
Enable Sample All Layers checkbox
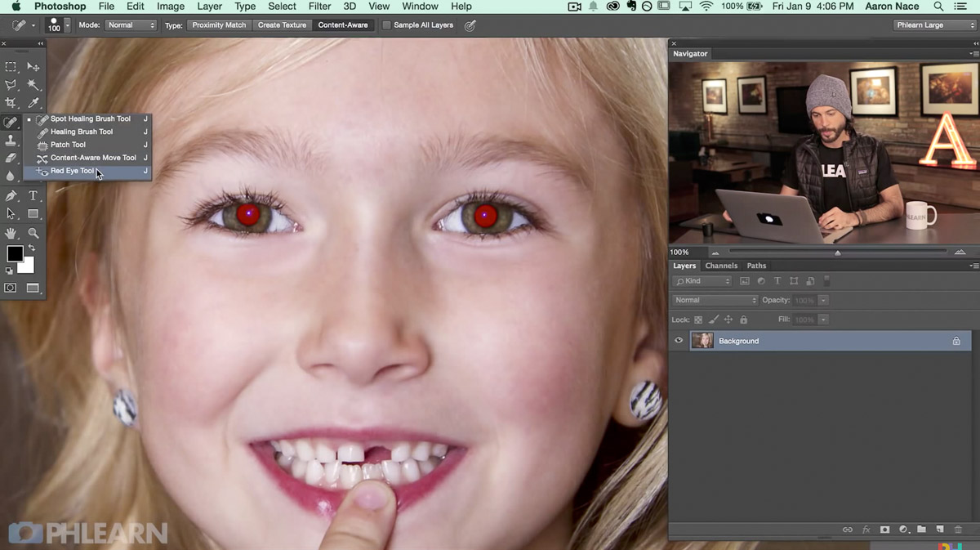pyautogui.click(x=386, y=25)
